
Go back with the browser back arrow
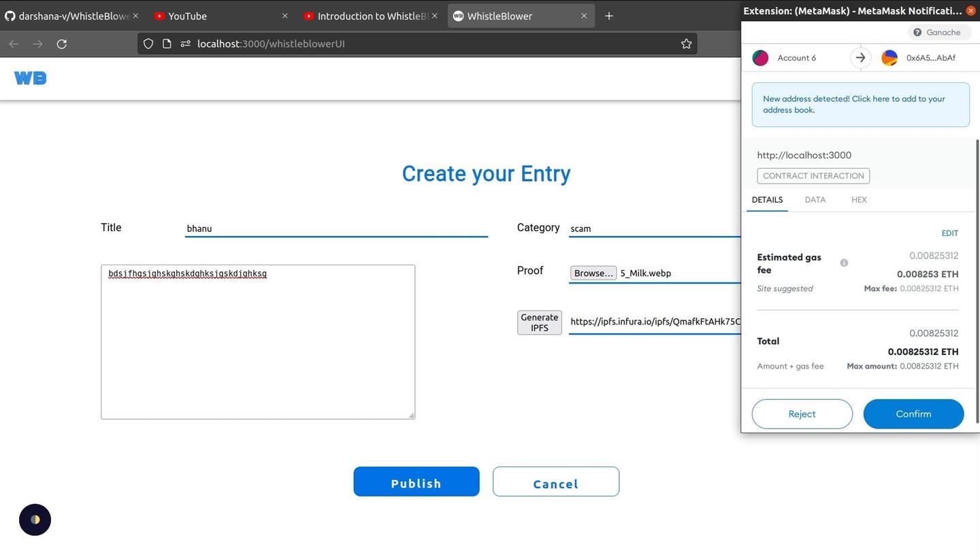(14, 44)
